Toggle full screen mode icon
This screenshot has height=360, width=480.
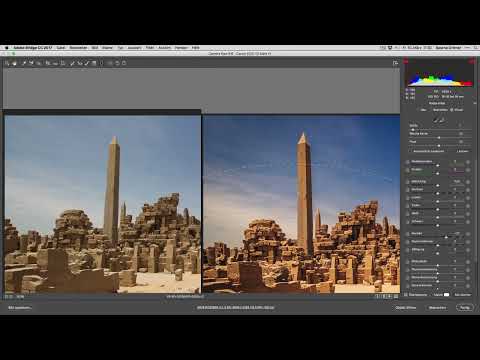395,63
